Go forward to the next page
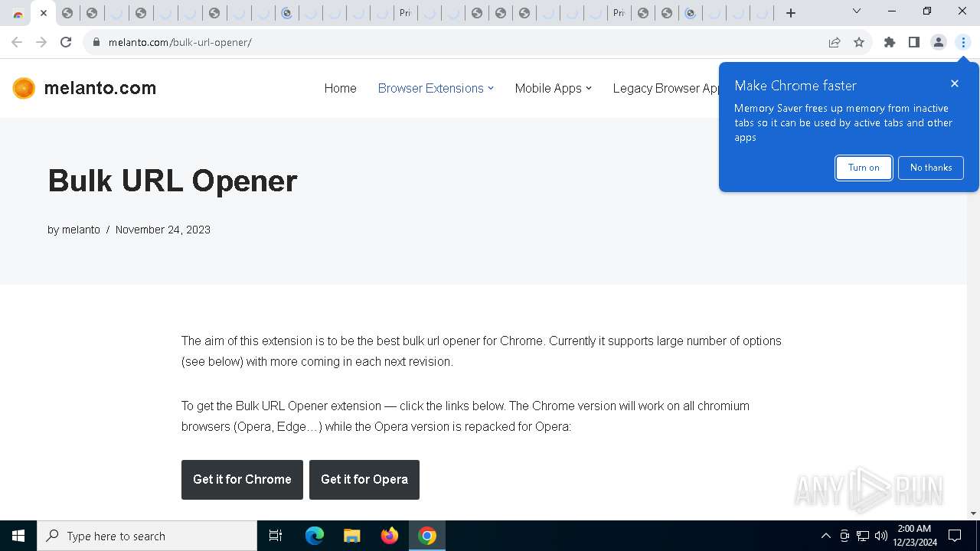Screen dimensions: 980x551 click(41, 42)
